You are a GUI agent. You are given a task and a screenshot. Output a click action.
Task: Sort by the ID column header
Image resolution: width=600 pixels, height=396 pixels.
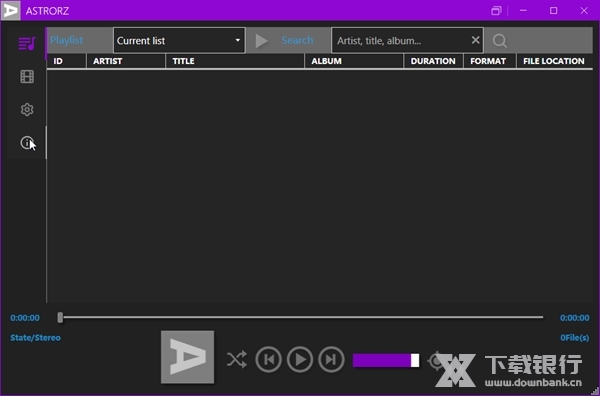click(67, 61)
